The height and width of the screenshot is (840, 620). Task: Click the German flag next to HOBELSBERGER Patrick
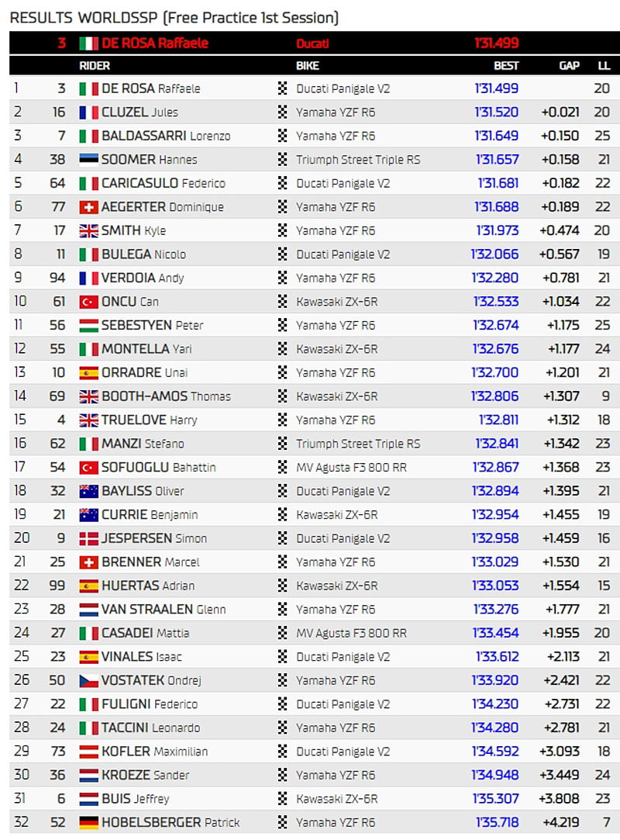coord(88,822)
